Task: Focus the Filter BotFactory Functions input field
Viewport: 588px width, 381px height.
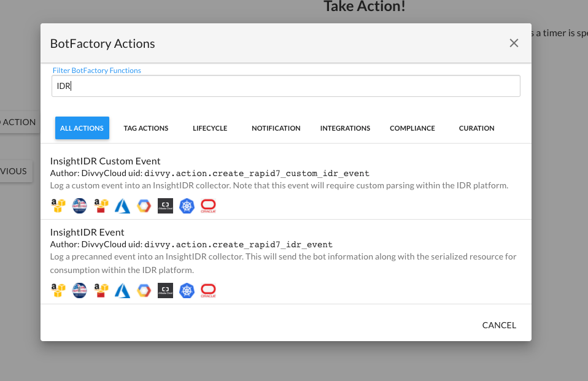Action: click(x=286, y=86)
